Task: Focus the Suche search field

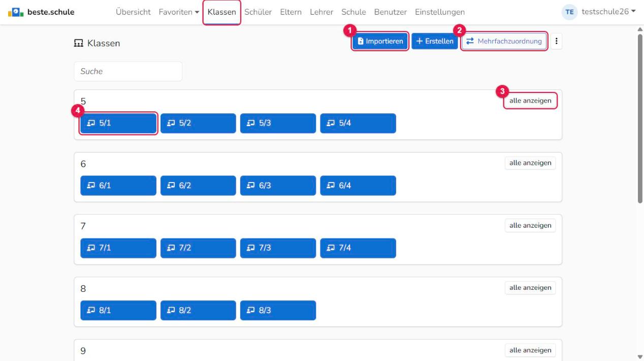Action: click(128, 72)
